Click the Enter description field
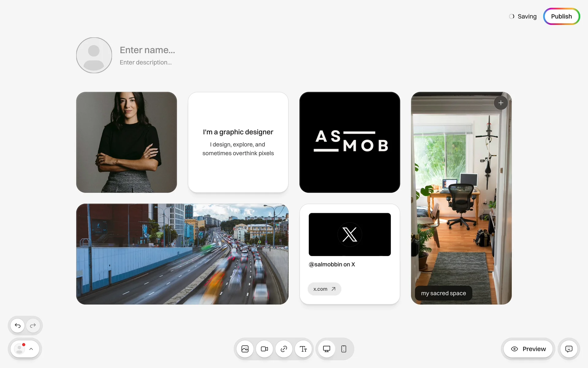 (146, 63)
